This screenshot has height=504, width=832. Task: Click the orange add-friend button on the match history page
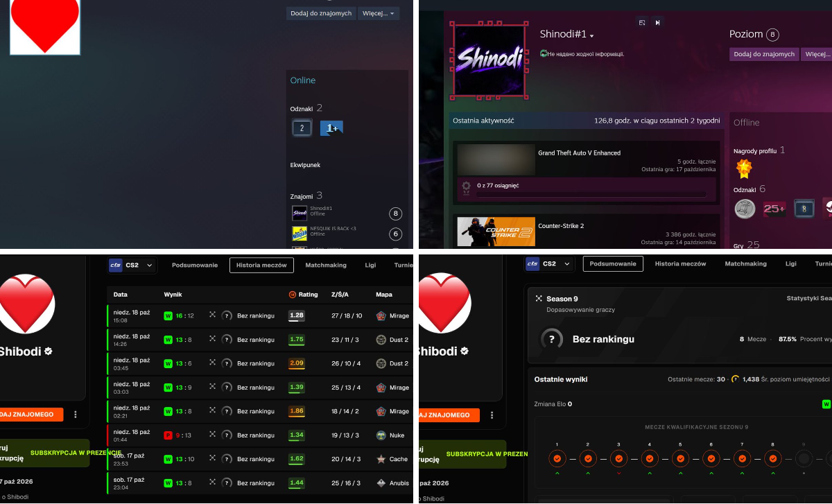[x=31, y=415]
